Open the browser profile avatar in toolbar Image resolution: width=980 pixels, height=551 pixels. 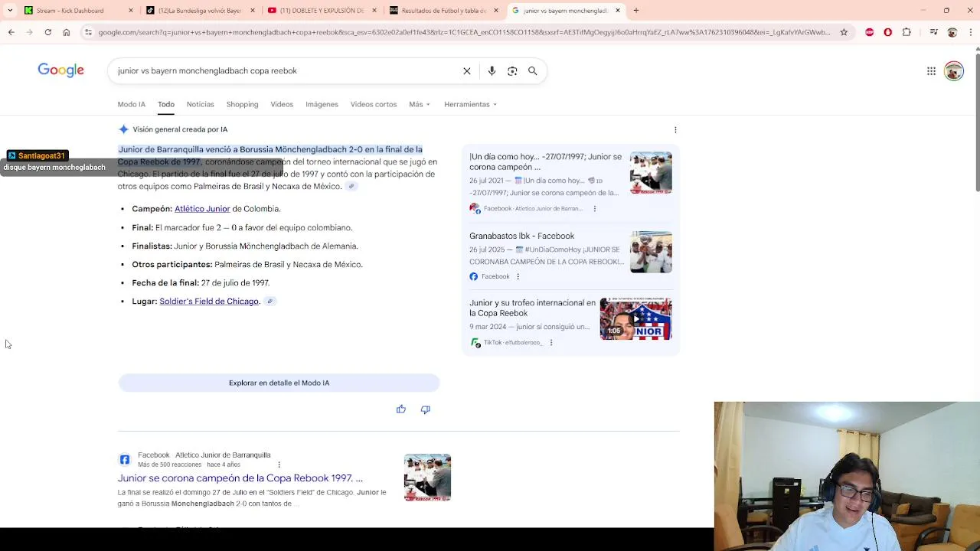point(952,32)
